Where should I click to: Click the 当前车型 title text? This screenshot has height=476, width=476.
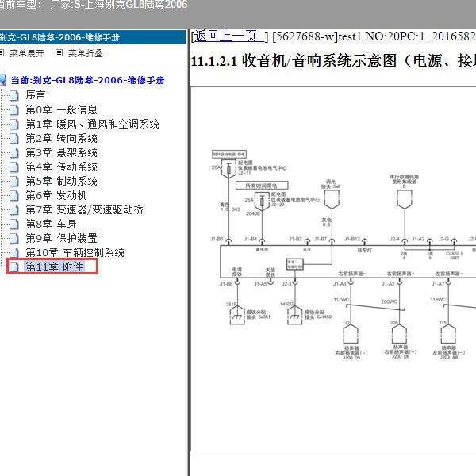[93, 5]
